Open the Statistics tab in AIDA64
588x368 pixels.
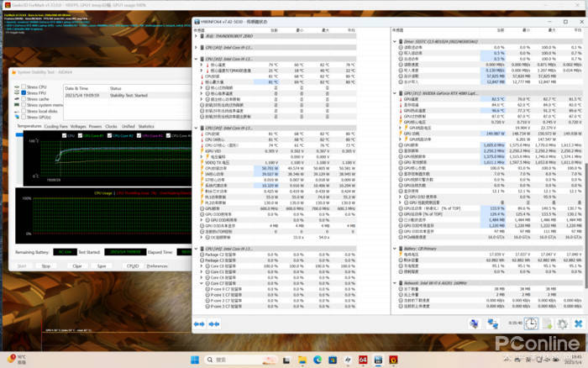tap(146, 126)
